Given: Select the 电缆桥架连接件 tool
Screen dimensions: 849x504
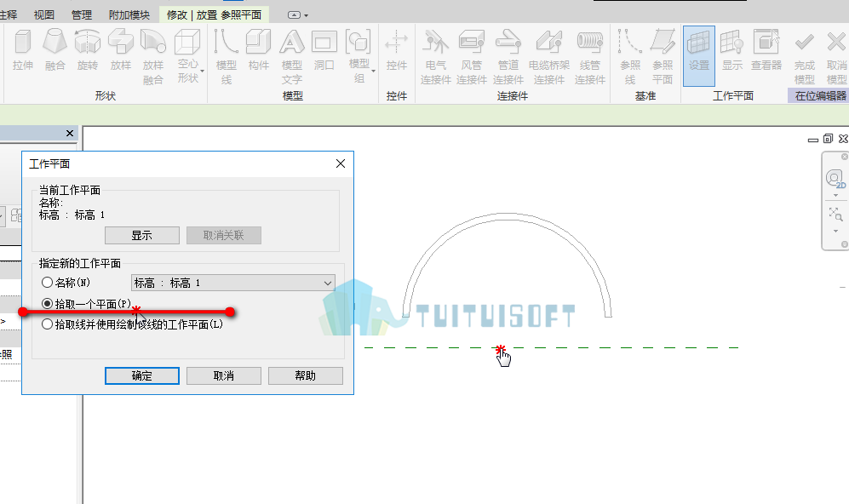Looking at the screenshot, I should (x=549, y=57).
